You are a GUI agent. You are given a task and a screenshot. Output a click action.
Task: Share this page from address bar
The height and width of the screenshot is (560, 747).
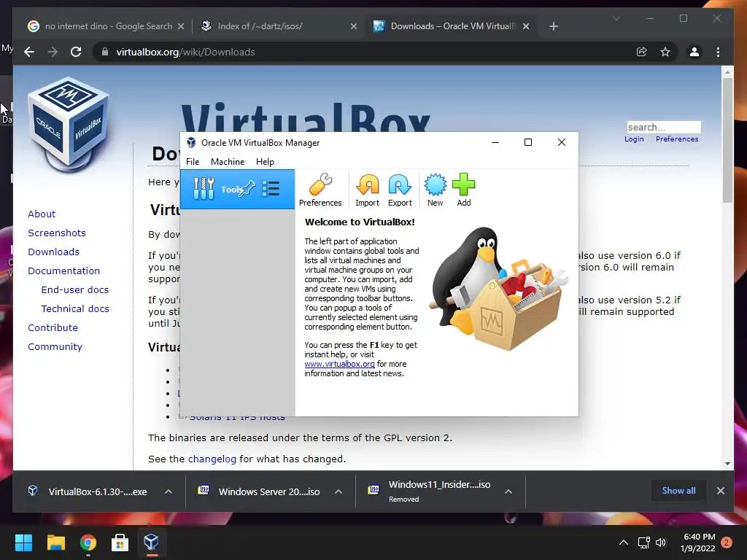[x=642, y=52]
